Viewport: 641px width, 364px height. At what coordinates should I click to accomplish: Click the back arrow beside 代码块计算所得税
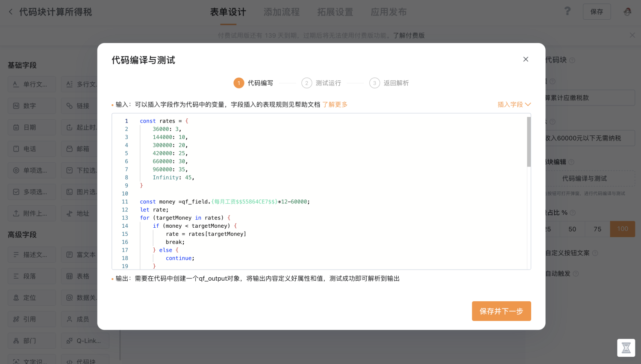pos(11,12)
